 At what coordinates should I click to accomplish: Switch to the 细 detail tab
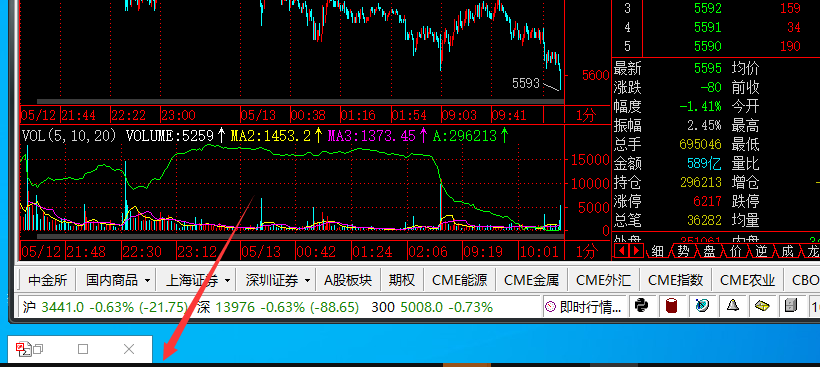[x=657, y=251]
